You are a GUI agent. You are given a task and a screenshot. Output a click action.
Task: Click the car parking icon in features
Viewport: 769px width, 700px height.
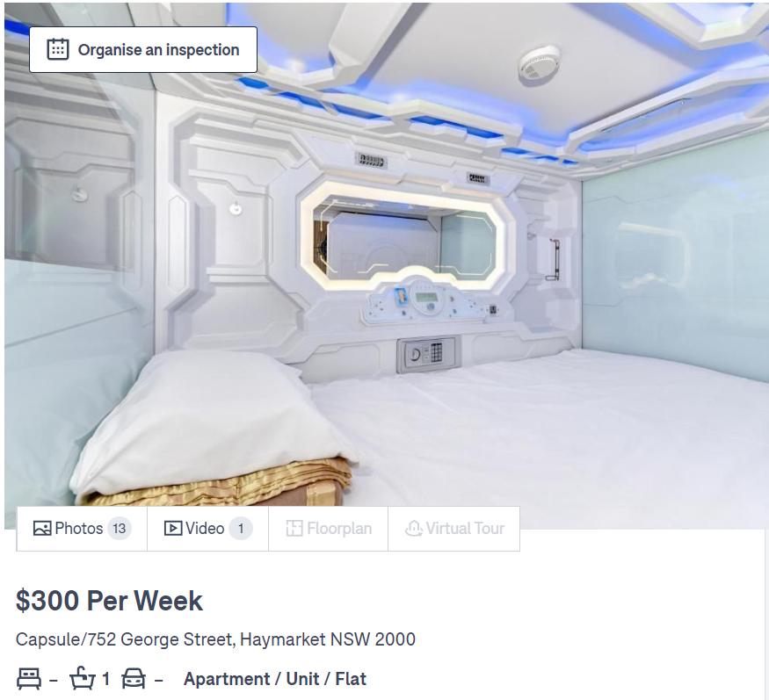134,679
